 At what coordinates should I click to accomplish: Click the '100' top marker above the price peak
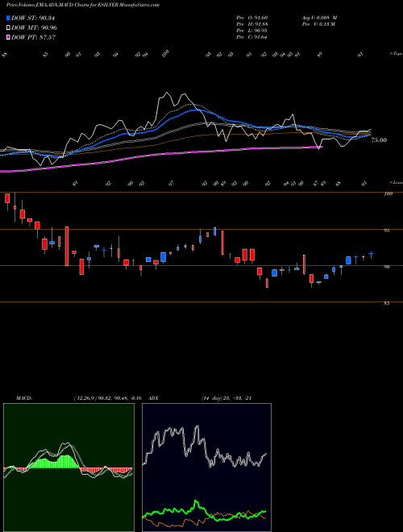(x=165, y=54)
